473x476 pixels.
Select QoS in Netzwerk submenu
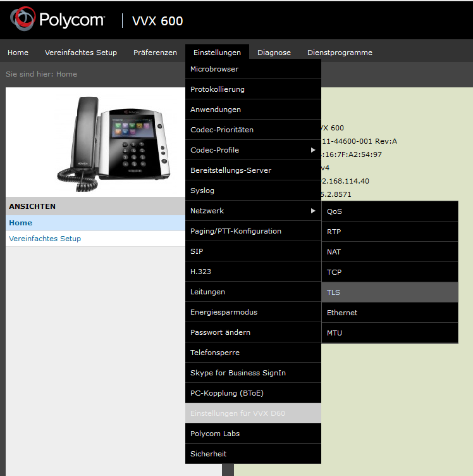coord(390,211)
